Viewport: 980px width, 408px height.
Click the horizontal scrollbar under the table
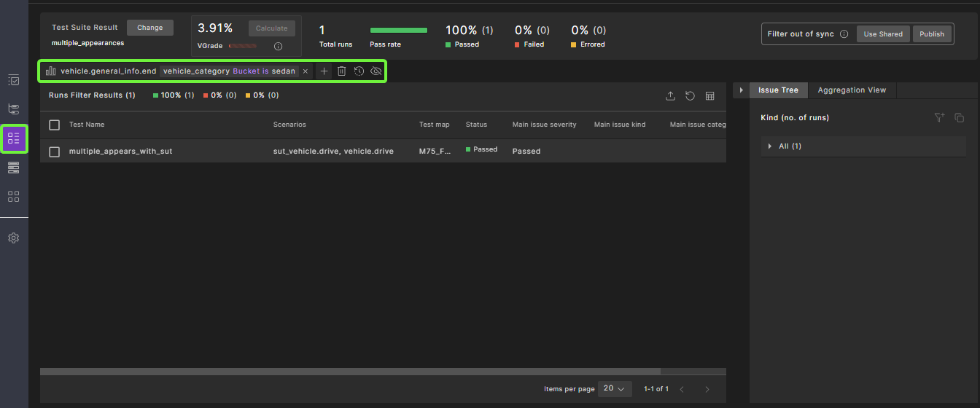[x=350, y=372]
